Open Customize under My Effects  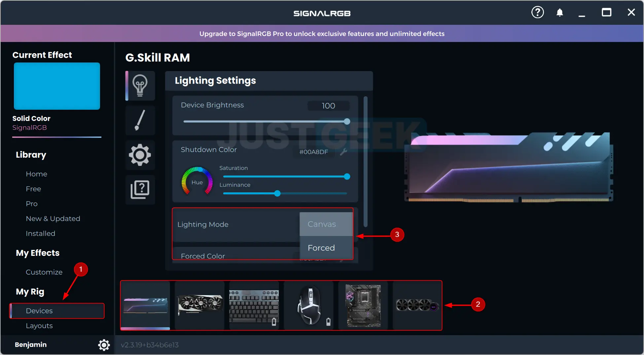click(44, 272)
